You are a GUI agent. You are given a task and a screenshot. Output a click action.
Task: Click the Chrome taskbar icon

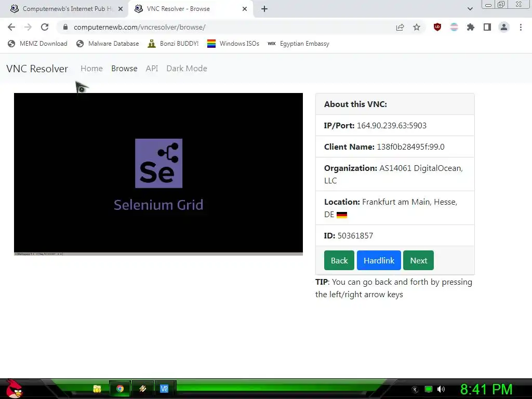(120, 389)
